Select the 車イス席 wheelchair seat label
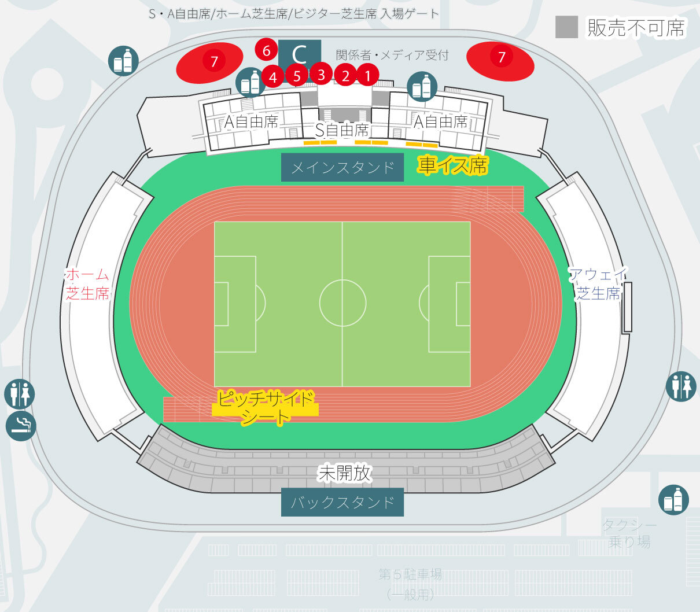 tap(453, 165)
